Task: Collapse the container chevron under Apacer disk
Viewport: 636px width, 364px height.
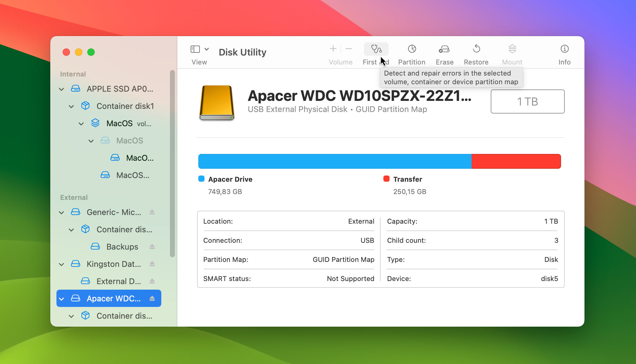Action: [x=71, y=316]
